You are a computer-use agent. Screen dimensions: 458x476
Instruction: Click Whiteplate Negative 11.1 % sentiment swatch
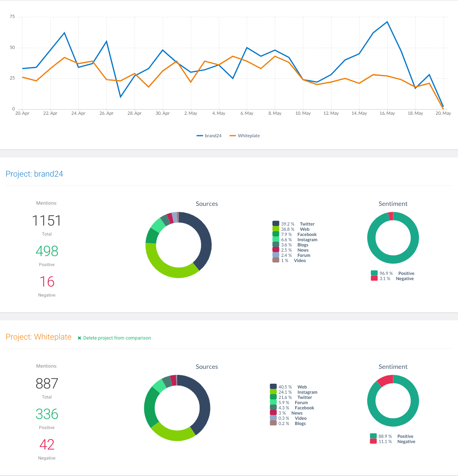(373, 441)
